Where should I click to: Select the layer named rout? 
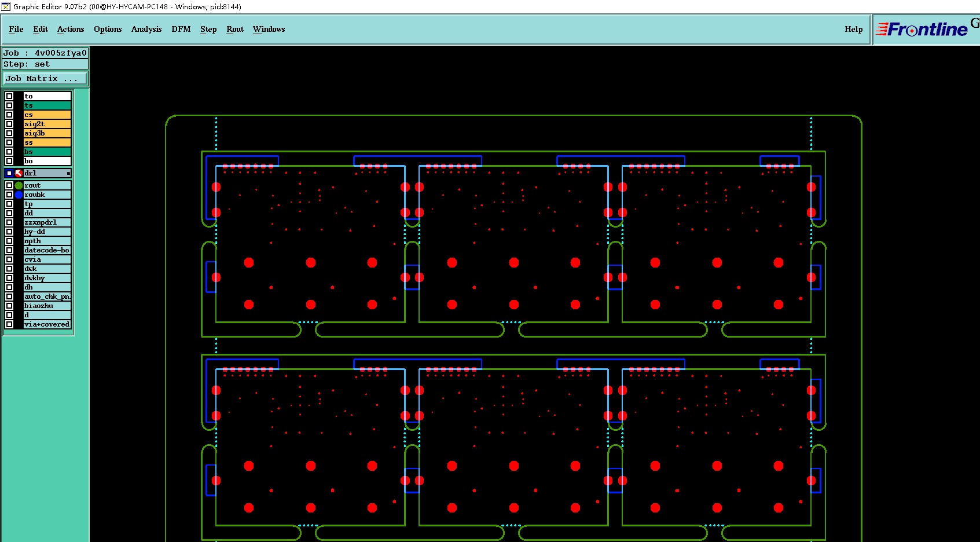[47, 185]
